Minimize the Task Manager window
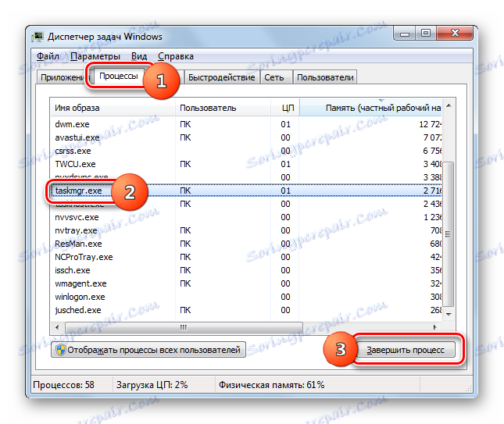Screen dimensions: 504x424 pyautogui.click(x=404, y=33)
